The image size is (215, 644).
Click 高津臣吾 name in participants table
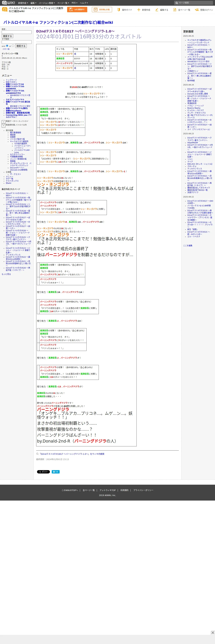(60, 59)
